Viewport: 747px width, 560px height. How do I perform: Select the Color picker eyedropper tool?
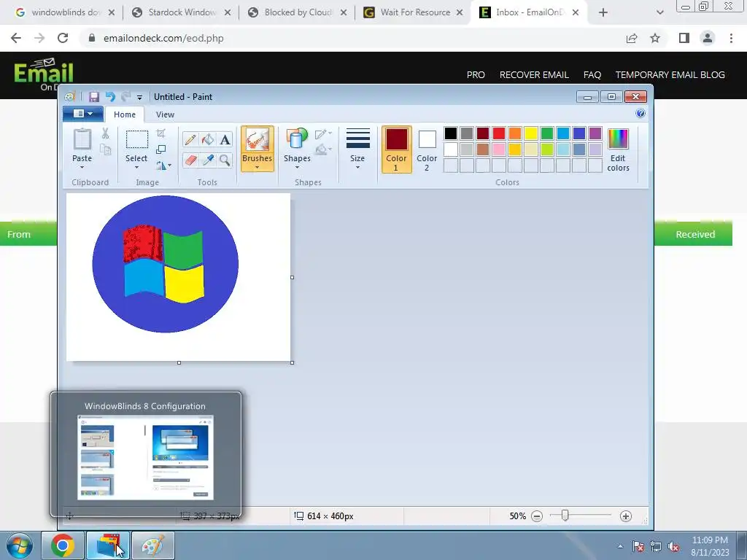point(208,160)
